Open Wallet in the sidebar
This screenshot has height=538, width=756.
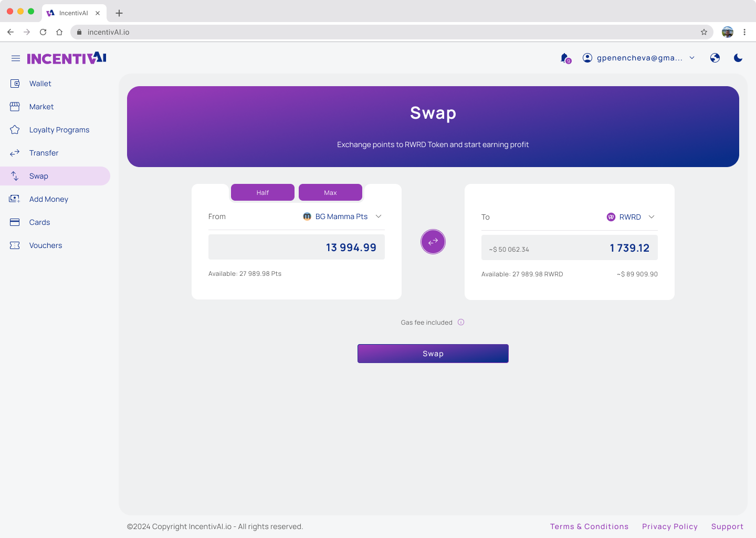(x=40, y=84)
